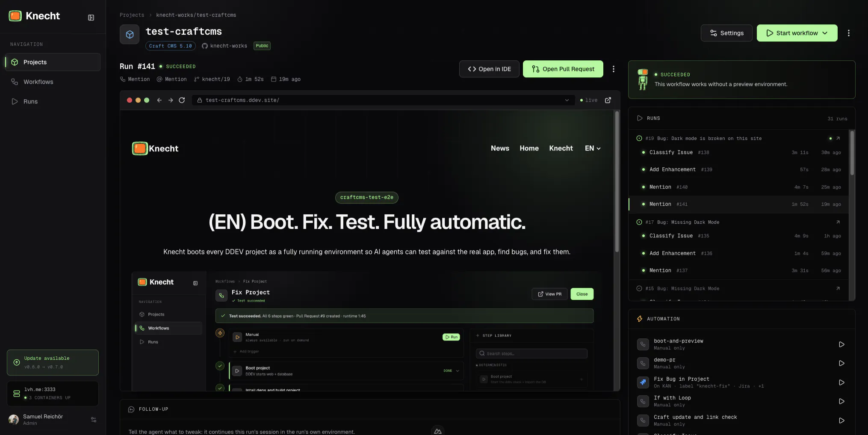Screen dimensions: 868x435
Task: Go to Workflows in the navigation
Action: [53, 82]
